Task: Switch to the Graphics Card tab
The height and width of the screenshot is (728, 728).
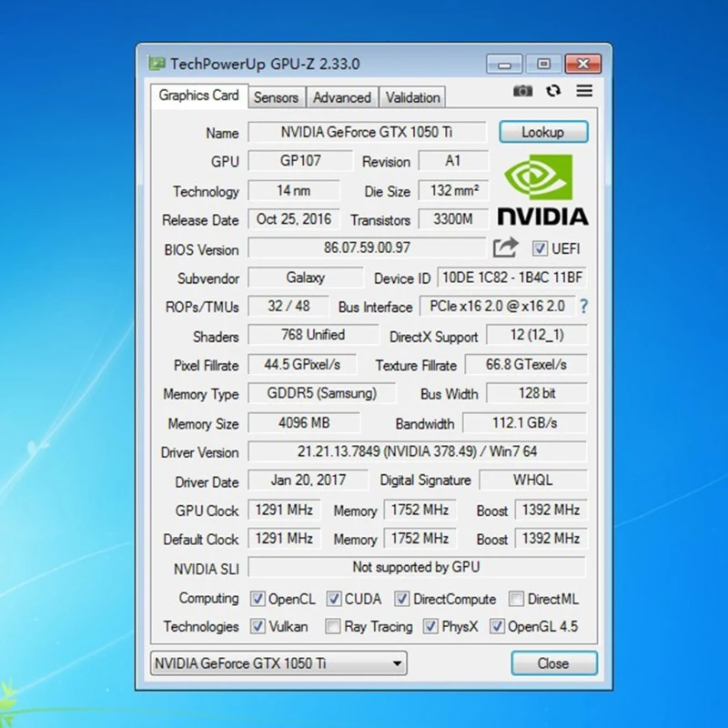Action: pos(198,96)
